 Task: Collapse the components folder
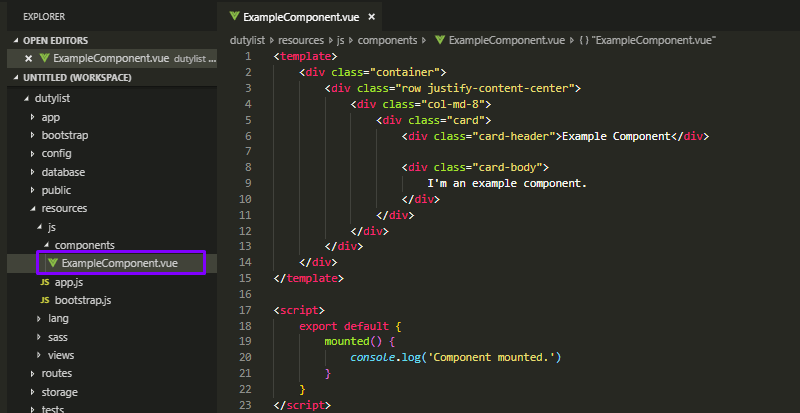(46, 246)
